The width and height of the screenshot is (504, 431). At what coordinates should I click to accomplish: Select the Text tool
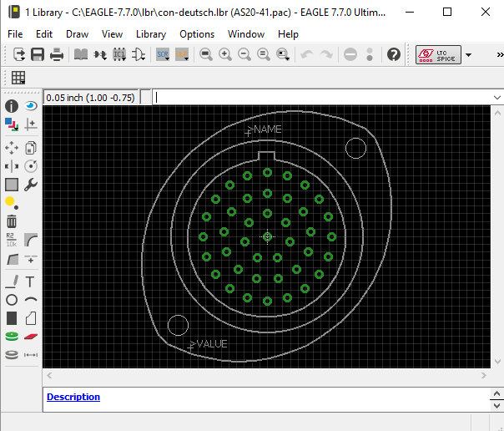pos(31,281)
